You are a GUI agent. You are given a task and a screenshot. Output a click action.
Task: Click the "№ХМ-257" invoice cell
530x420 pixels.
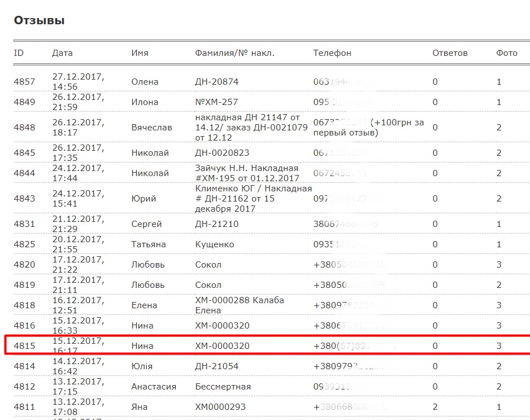pyautogui.click(x=216, y=102)
